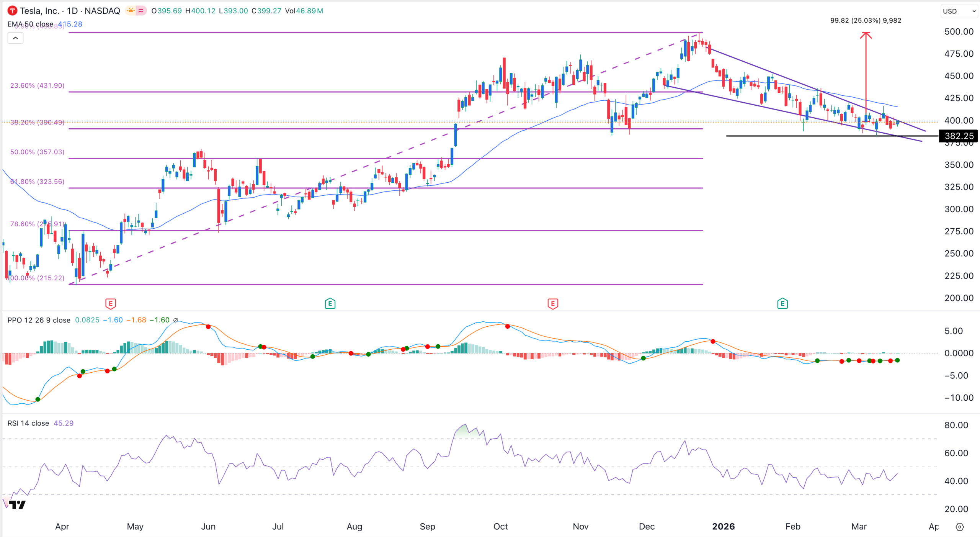
Task: Click the 23.60% (431.90) Fibonacci label
Action: coord(37,85)
